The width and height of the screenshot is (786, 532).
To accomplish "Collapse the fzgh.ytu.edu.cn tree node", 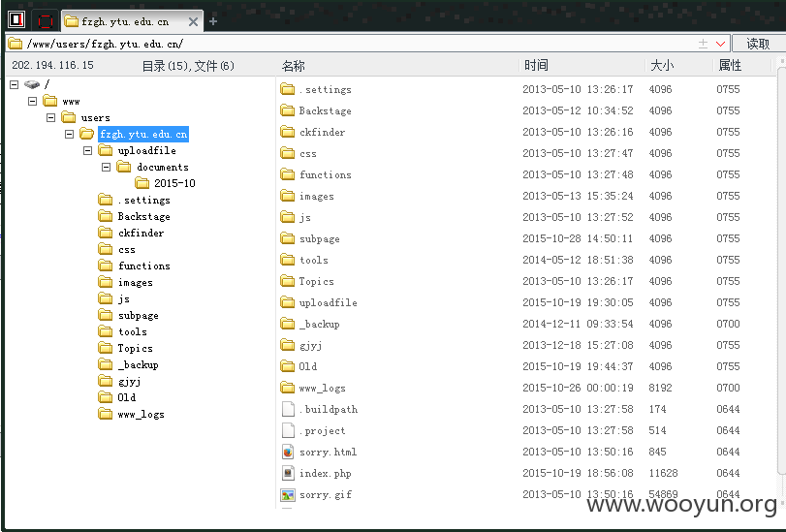I will pyautogui.click(x=69, y=135).
